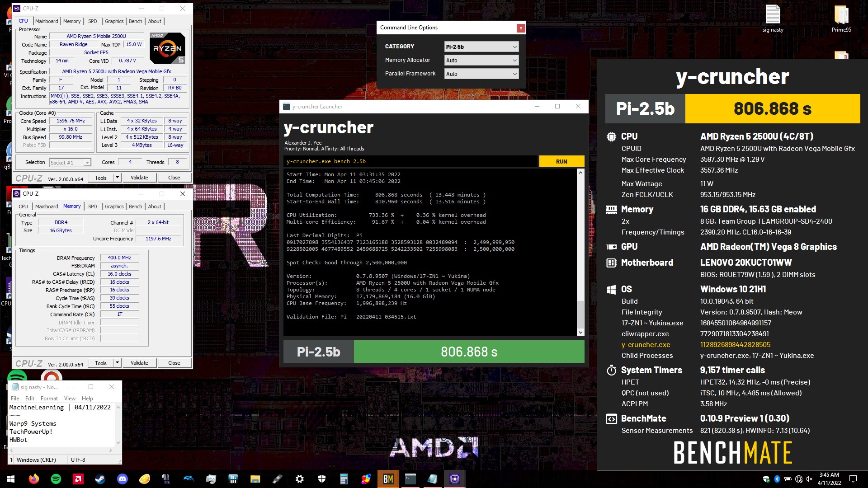The image size is (868, 488).
Task: Open Steam from the taskbar
Action: pyautogui.click(x=100, y=479)
